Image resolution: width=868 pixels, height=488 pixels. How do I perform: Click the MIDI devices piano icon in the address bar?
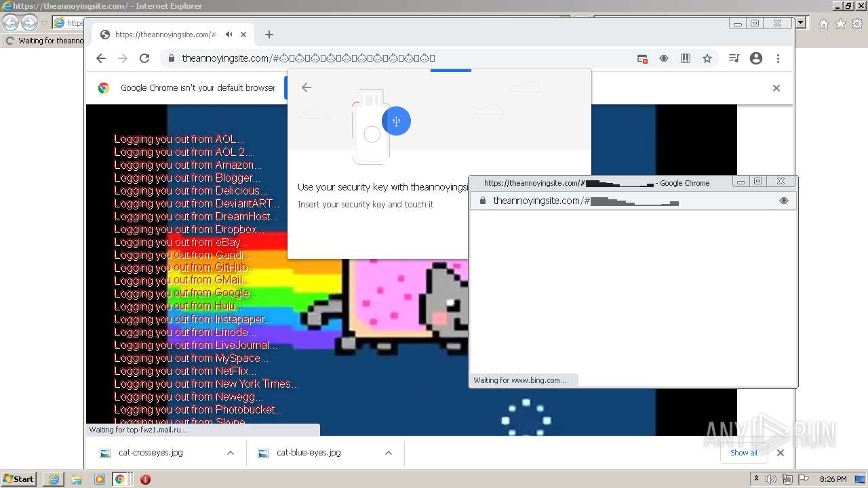(x=686, y=58)
